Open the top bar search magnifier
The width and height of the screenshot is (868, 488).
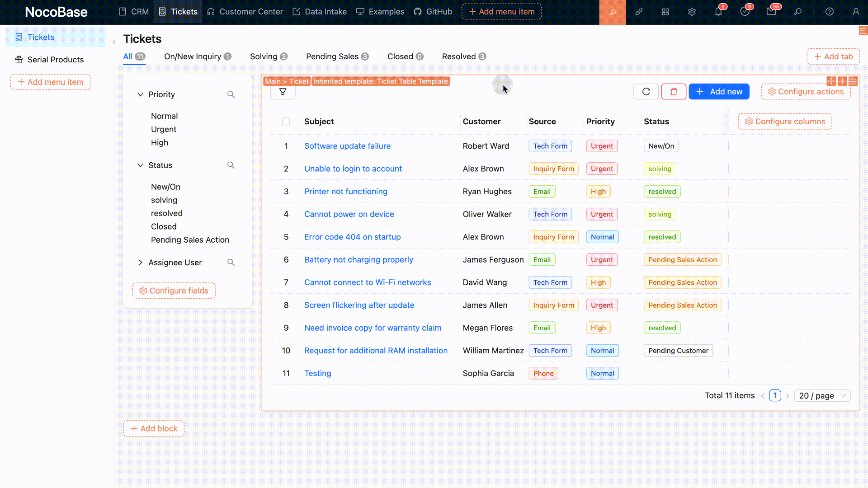pyautogui.click(x=798, y=12)
